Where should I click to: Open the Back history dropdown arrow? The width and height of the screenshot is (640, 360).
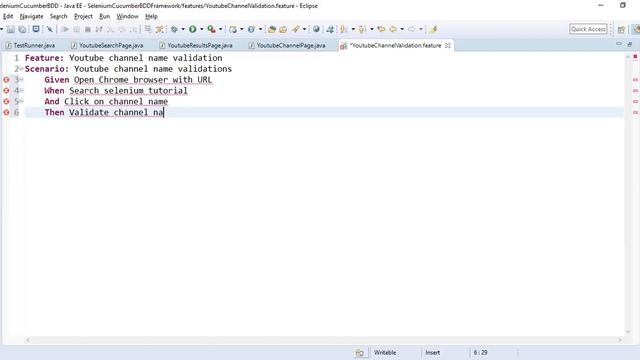point(402,29)
